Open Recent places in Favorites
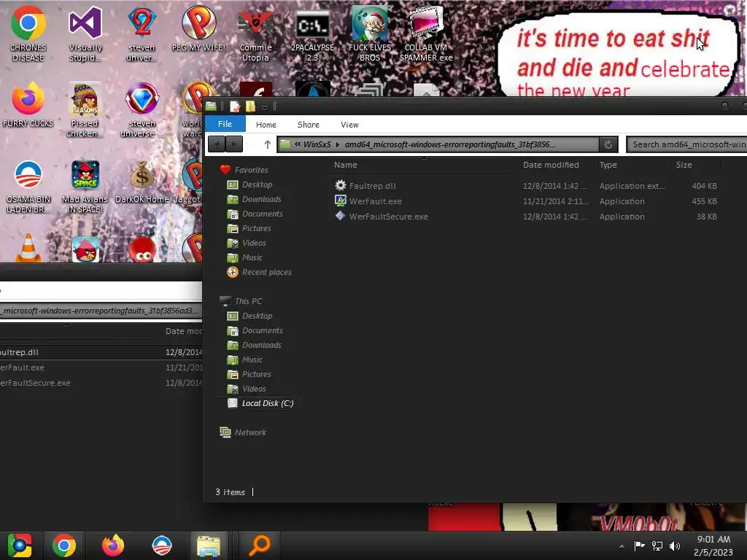The width and height of the screenshot is (747, 560). pyautogui.click(x=266, y=273)
